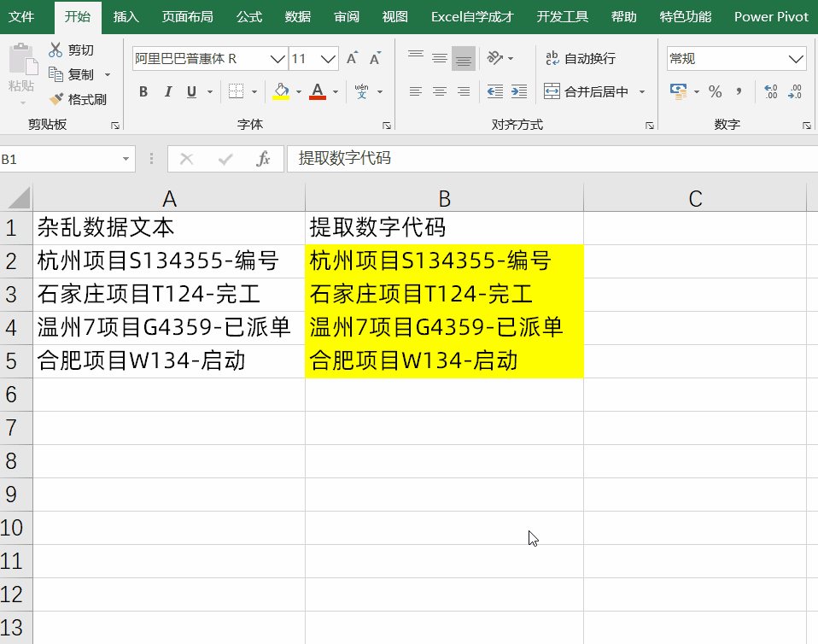
Task: Click the text orientation icon
Action: click(494, 58)
